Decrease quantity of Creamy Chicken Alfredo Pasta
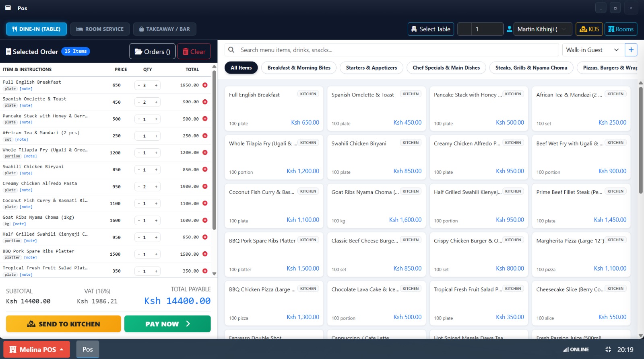This screenshot has height=359, width=644. point(139,187)
